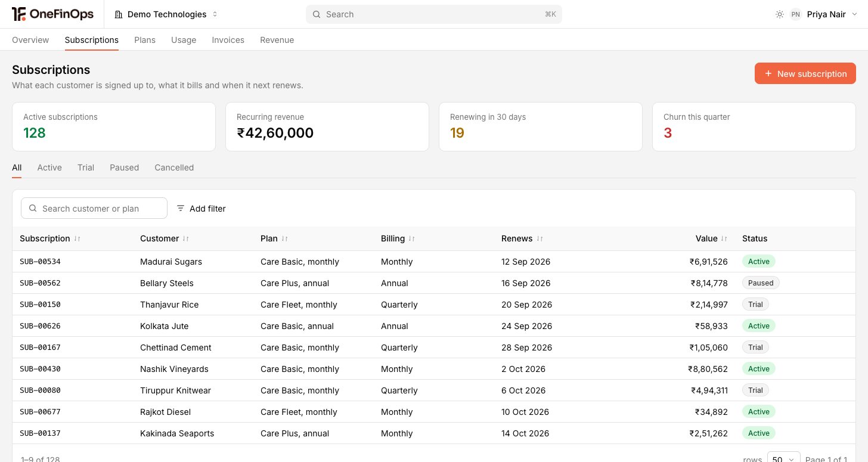The width and height of the screenshot is (868, 462).
Task: Click the value ₹8,80,562
Action: (x=708, y=369)
